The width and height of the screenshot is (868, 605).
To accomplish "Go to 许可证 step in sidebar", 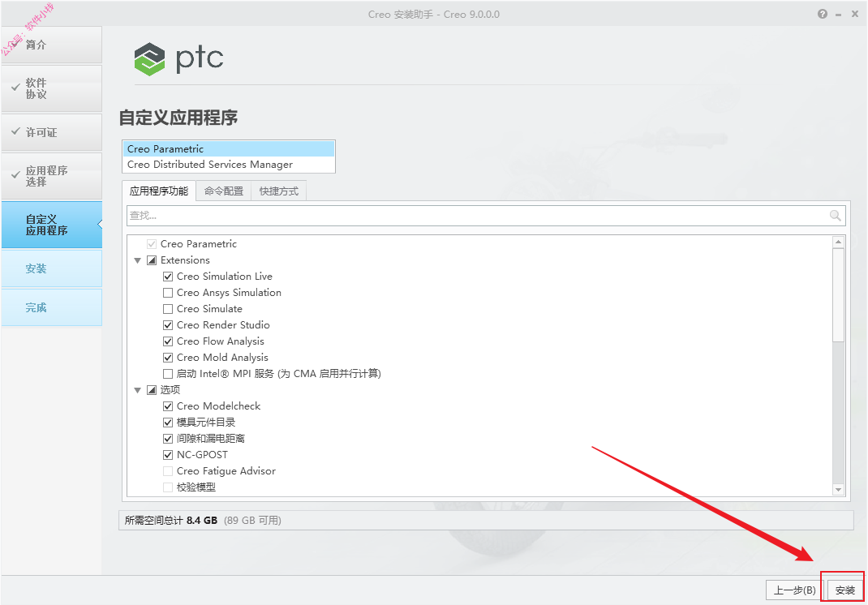I will tap(51, 132).
